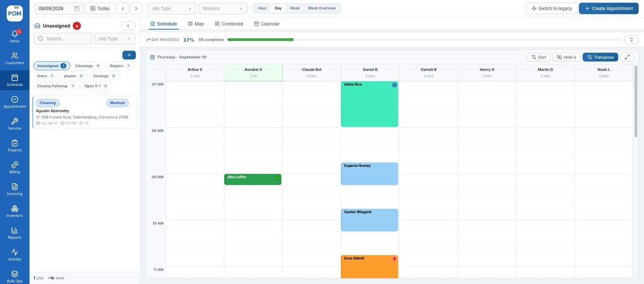Image resolution: width=644 pixels, height=284 pixels.
Task: Collapse the Unassigned panel chevron
Action: [128, 26]
